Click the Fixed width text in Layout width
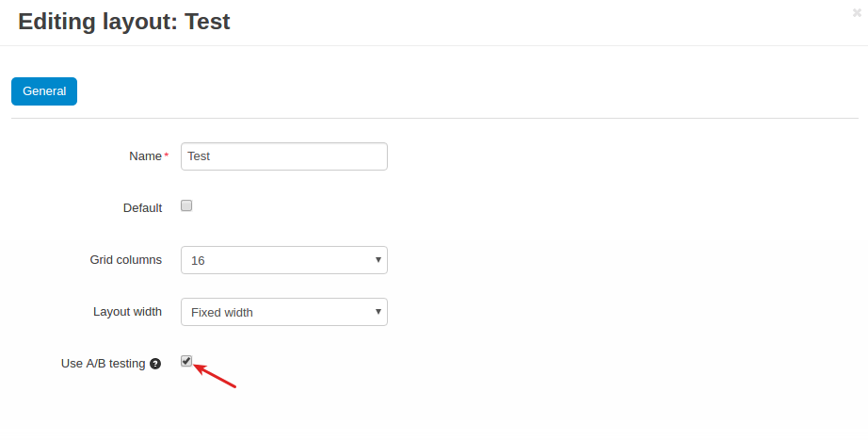Viewport: 868px width, 441px height. (222, 313)
